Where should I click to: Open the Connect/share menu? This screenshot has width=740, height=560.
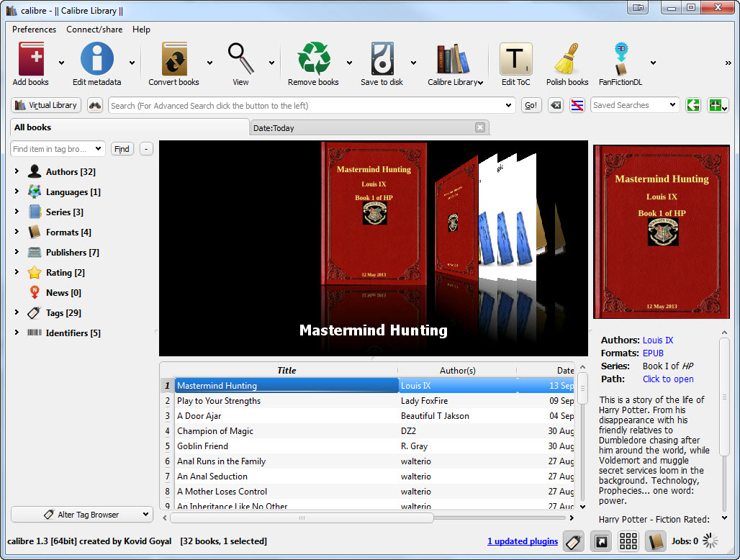pos(94,30)
